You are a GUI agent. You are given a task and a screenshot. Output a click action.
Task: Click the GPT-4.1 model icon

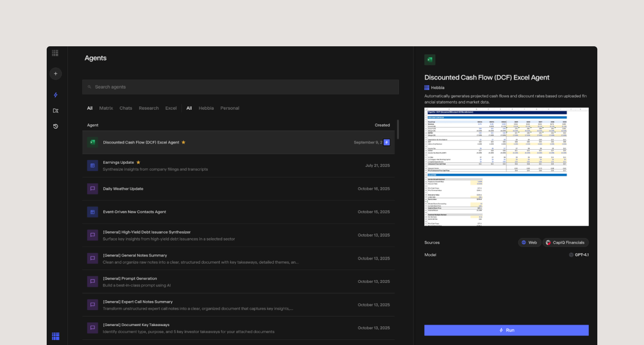571,255
